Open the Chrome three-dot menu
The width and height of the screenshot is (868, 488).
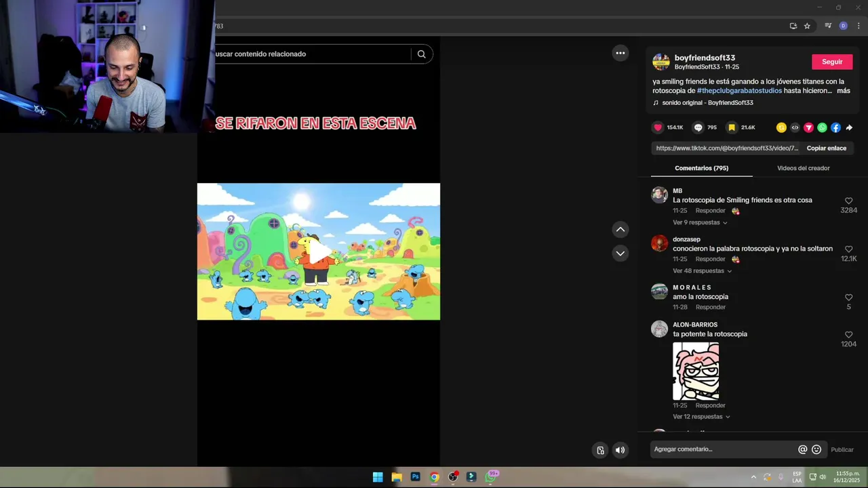pyautogui.click(x=859, y=26)
